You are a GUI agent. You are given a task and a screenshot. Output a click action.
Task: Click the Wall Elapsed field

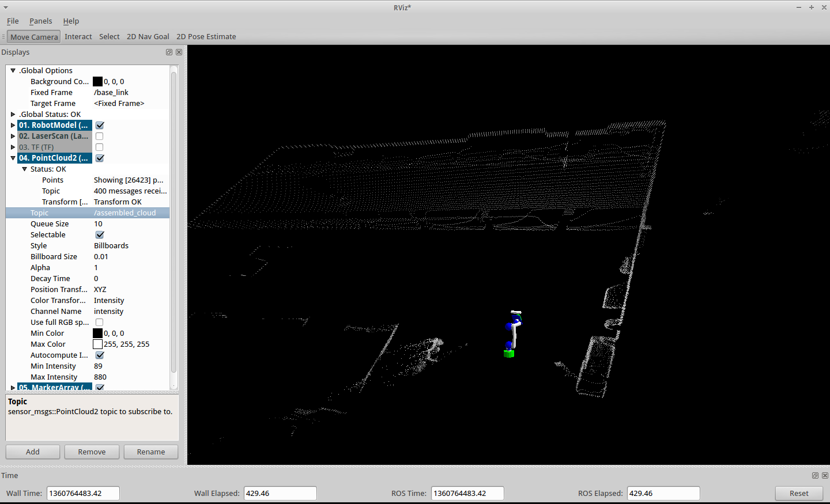[280, 493]
